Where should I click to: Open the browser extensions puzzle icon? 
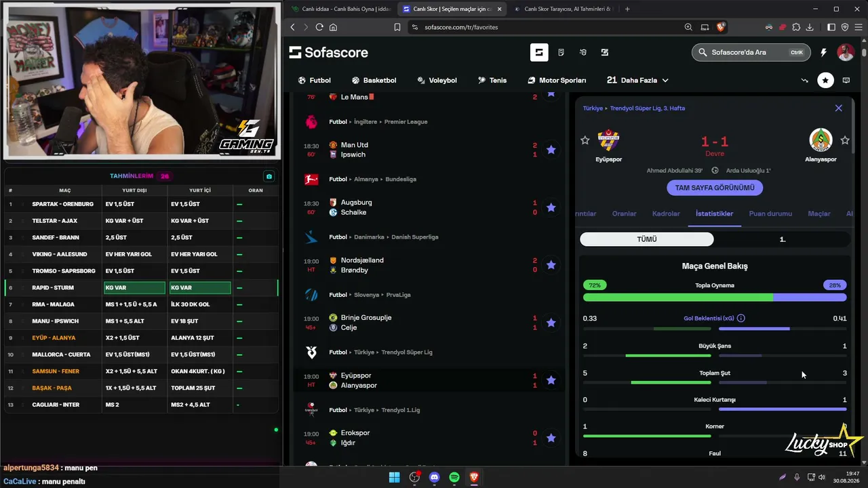[x=796, y=27]
